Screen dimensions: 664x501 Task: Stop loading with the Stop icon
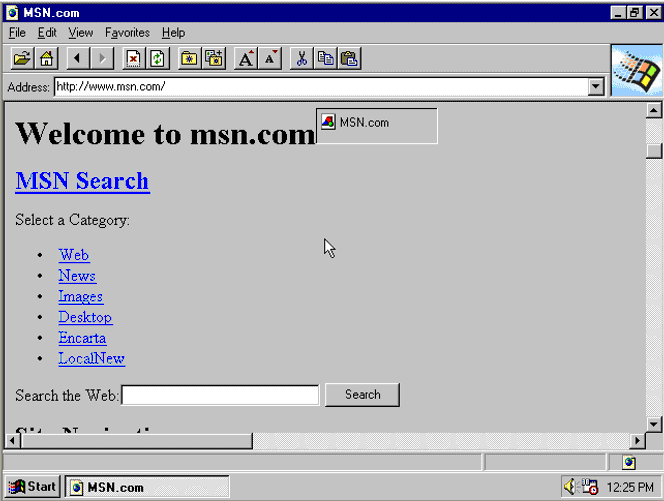click(x=134, y=58)
